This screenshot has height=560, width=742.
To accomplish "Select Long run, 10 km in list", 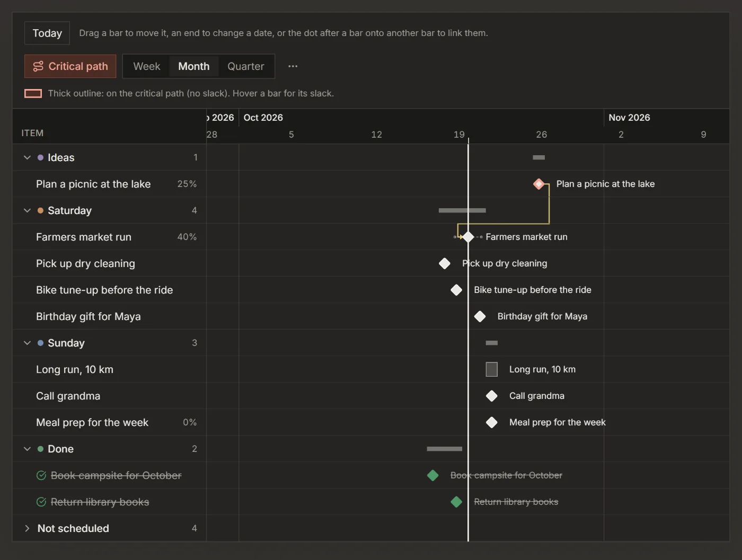I will tap(109, 369).
